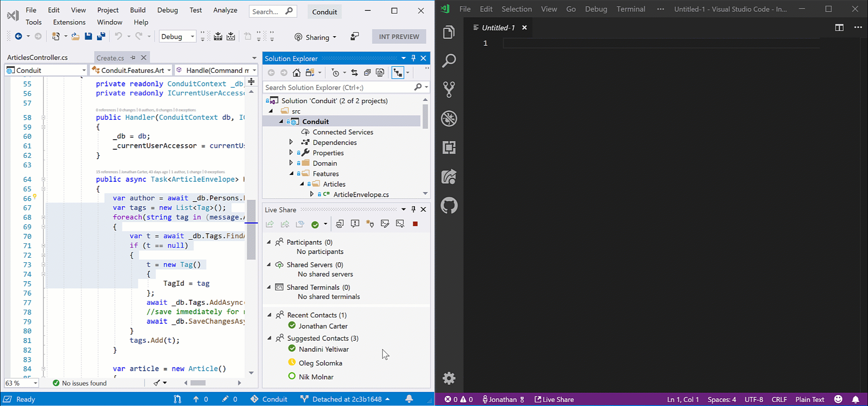Click Sync with Active Document in Solution Explorer
Image resolution: width=868 pixels, height=406 pixels.
[354, 73]
